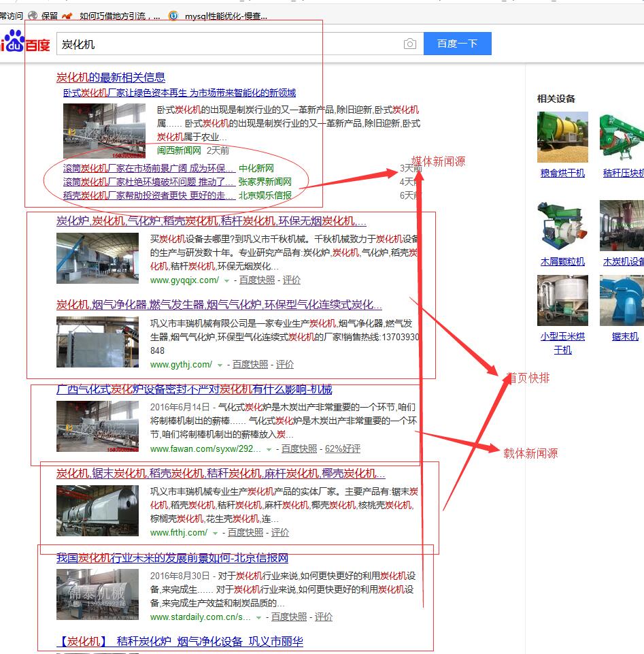The image size is (644, 654).
Task: Click the Baidu paw logo
Action: pos(15,42)
